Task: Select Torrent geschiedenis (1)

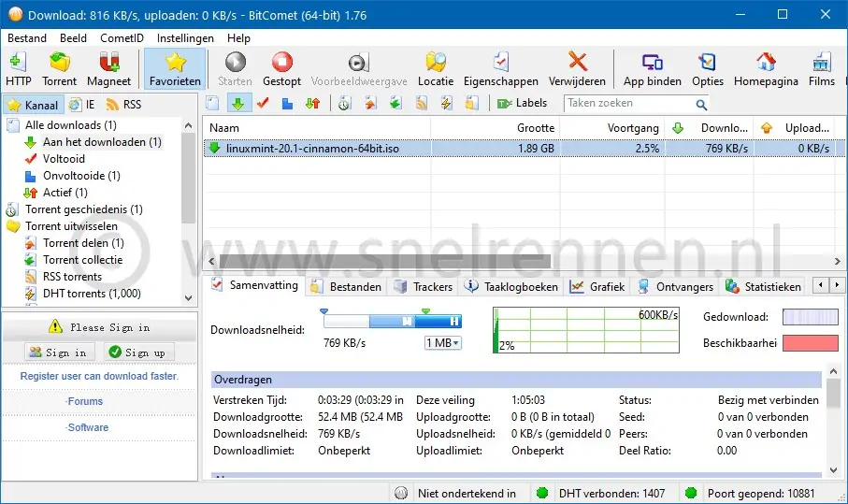Action: (x=83, y=209)
